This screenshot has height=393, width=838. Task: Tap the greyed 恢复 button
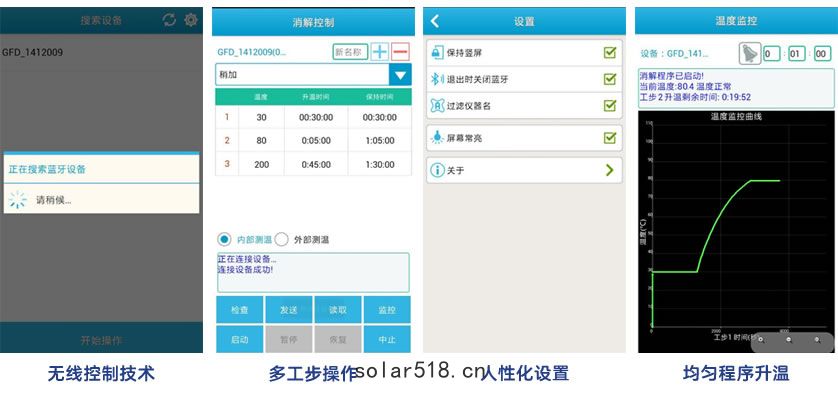tap(338, 339)
